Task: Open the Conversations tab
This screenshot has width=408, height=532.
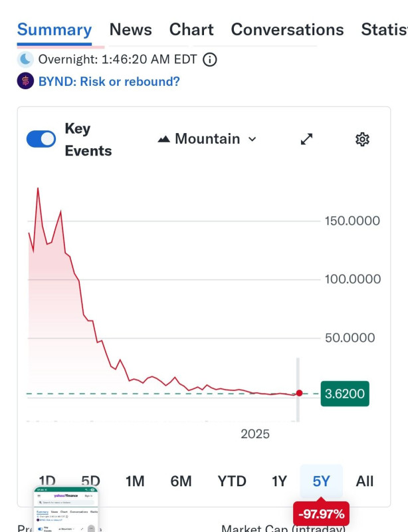Action: point(287,30)
